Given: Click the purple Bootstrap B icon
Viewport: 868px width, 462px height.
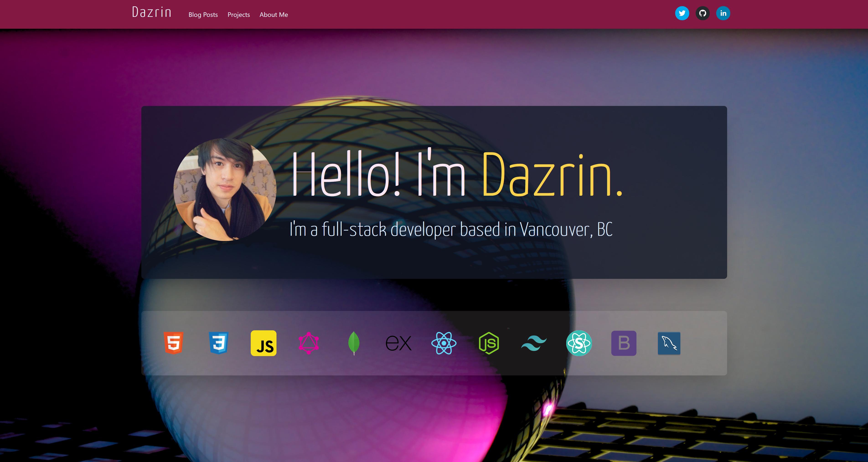Looking at the screenshot, I should coord(624,343).
